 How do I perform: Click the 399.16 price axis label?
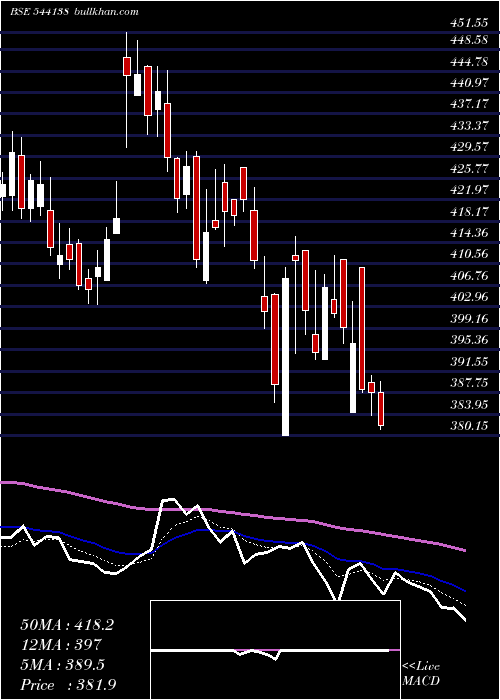pyautogui.click(x=468, y=319)
